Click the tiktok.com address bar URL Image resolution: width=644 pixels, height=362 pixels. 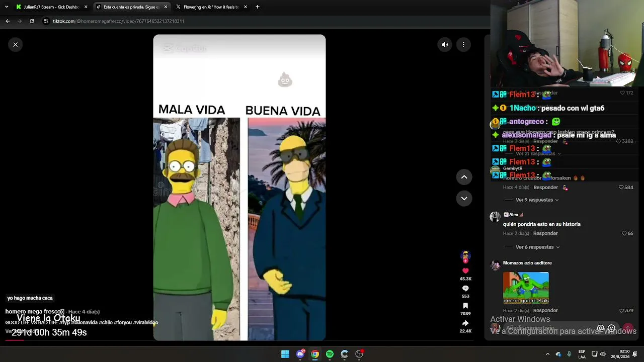click(119, 21)
